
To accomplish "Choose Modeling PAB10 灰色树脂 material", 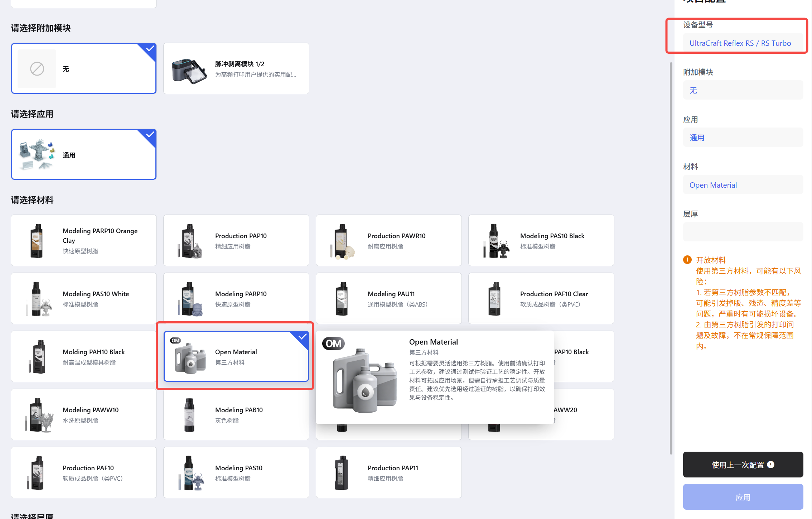I will point(236,414).
